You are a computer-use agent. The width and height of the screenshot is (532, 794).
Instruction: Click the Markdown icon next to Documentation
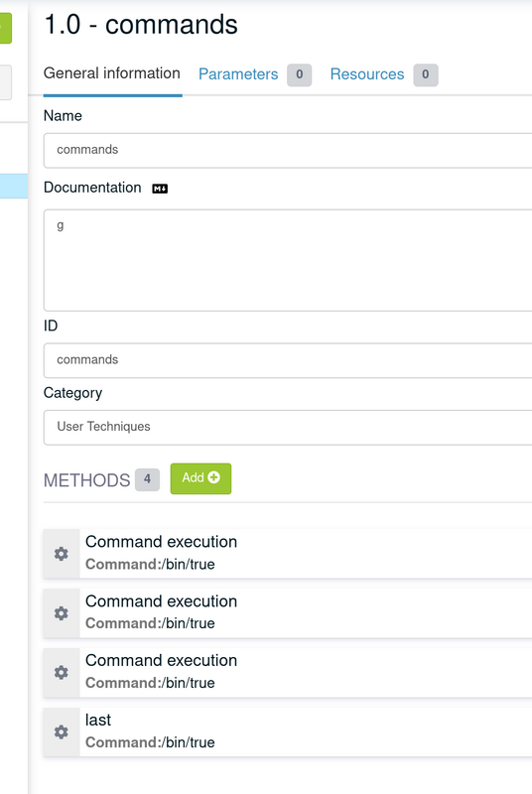[x=160, y=189]
